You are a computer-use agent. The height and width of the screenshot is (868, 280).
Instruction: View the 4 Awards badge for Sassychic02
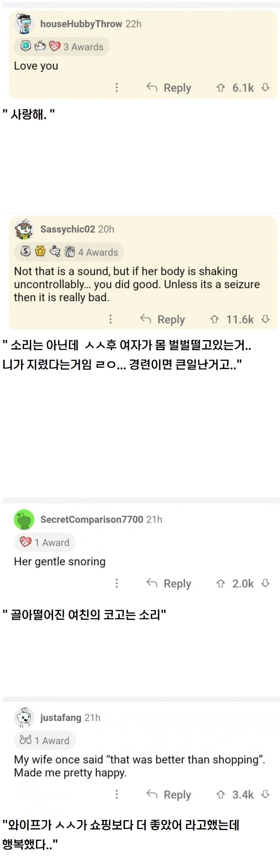coord(69,252)
